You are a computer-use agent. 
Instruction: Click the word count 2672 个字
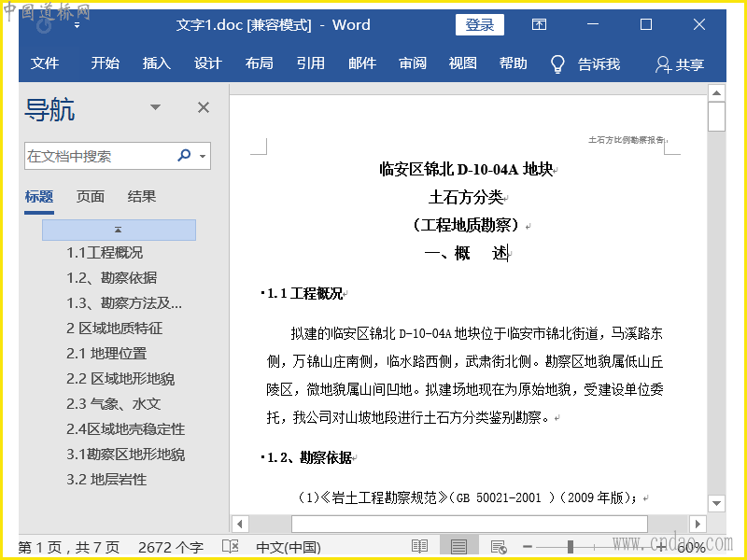pyautogui.click(x=171, y=548)
